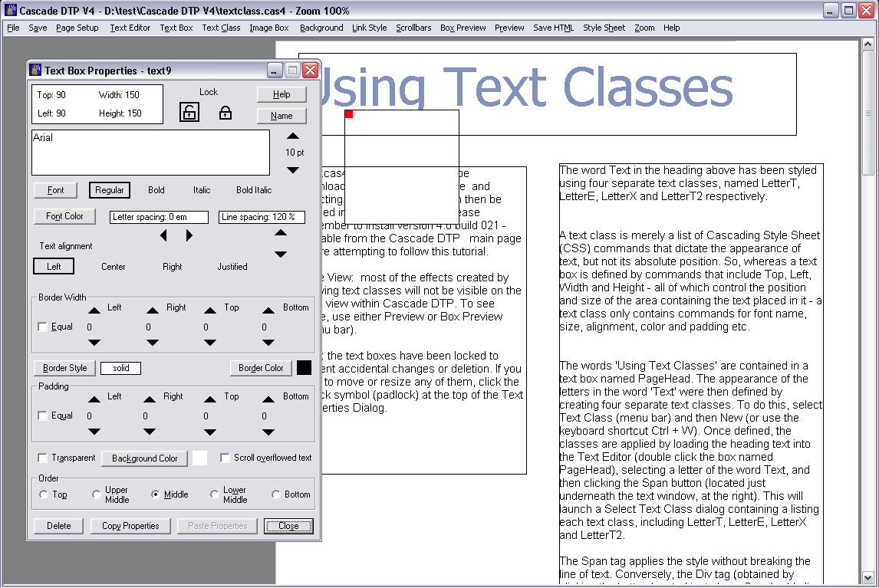This screenshot has width=879, height=588.
Task: Decrease Top padding value
Action: click(210, 432)
